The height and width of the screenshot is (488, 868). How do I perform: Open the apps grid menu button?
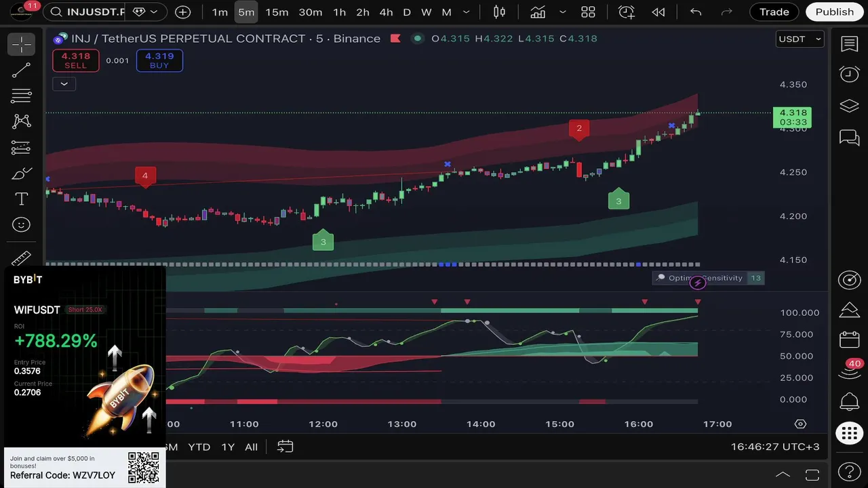(850, 433)
